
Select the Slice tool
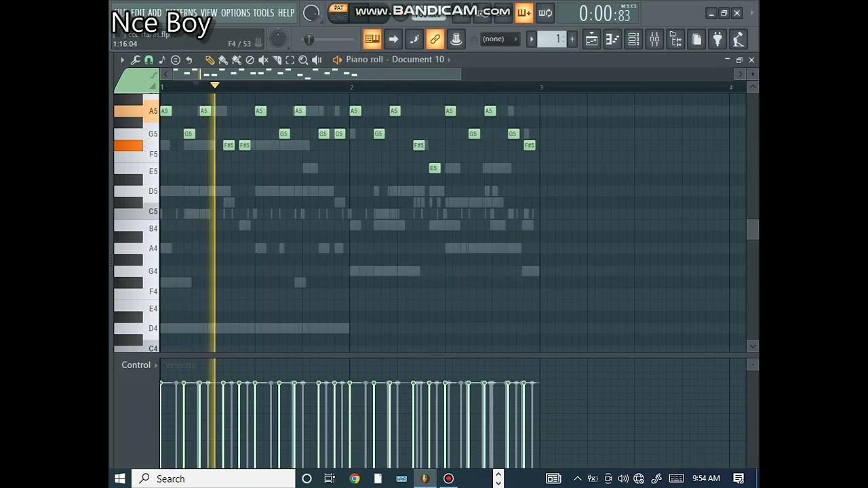click(277, 60)
